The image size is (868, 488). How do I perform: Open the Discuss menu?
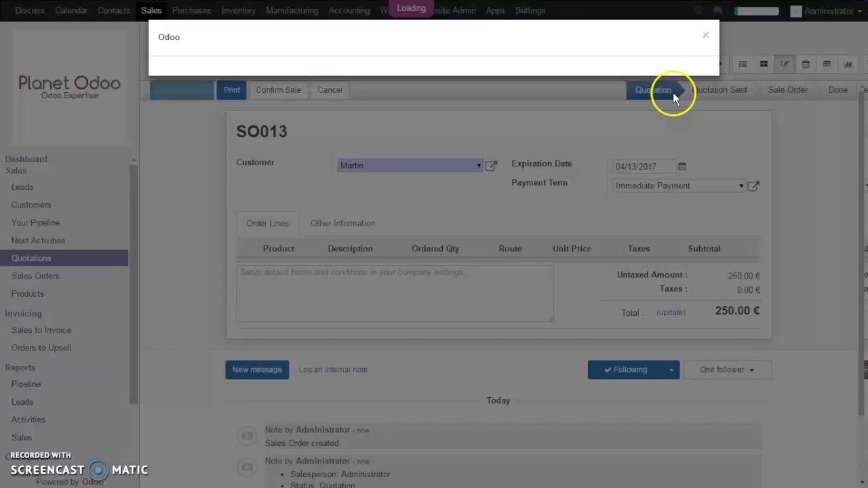[30, 10]
